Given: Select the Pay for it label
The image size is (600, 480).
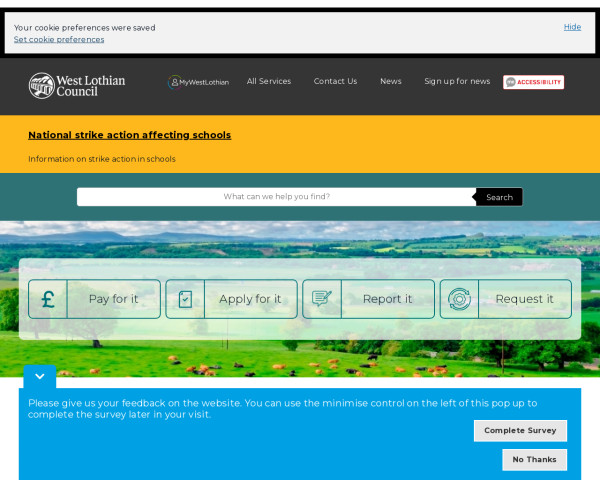Looking at the screenshot, I should click(113, 299).
